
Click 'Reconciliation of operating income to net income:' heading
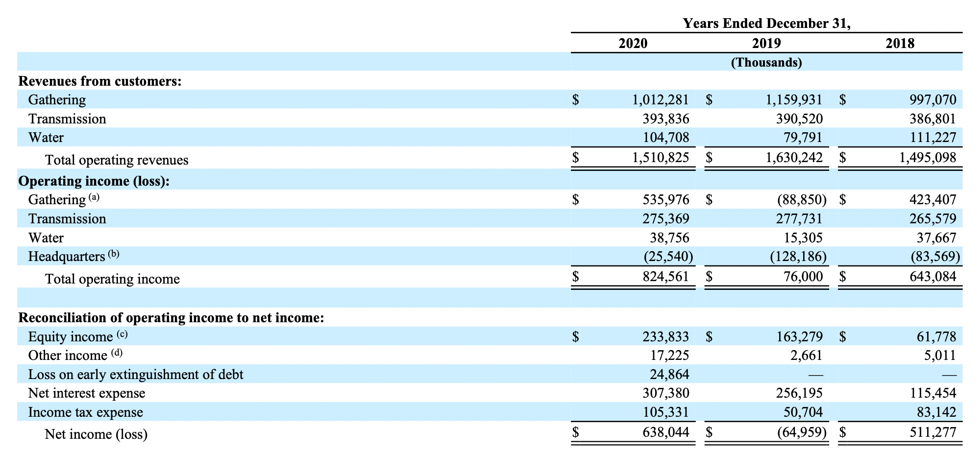click(171, 318)
